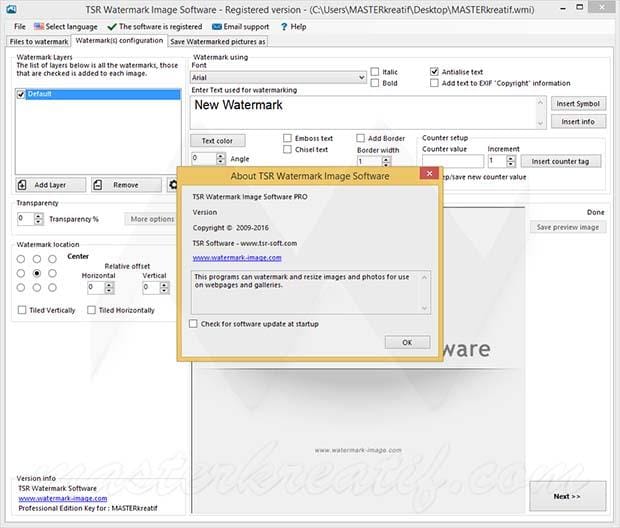Viewport: 620px width, 528px height.
Task: Enable Check for software update at startup
Action: 193,324
